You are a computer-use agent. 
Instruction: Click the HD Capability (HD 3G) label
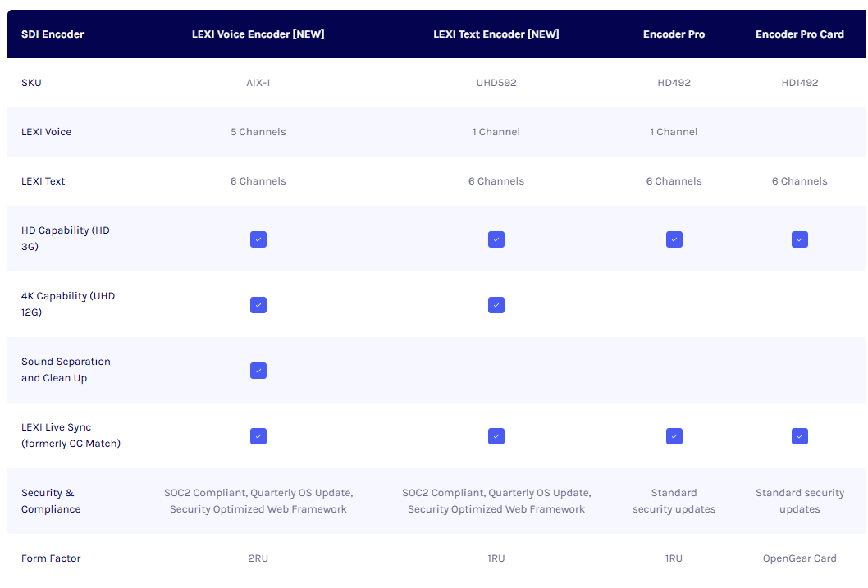[66, 239]
